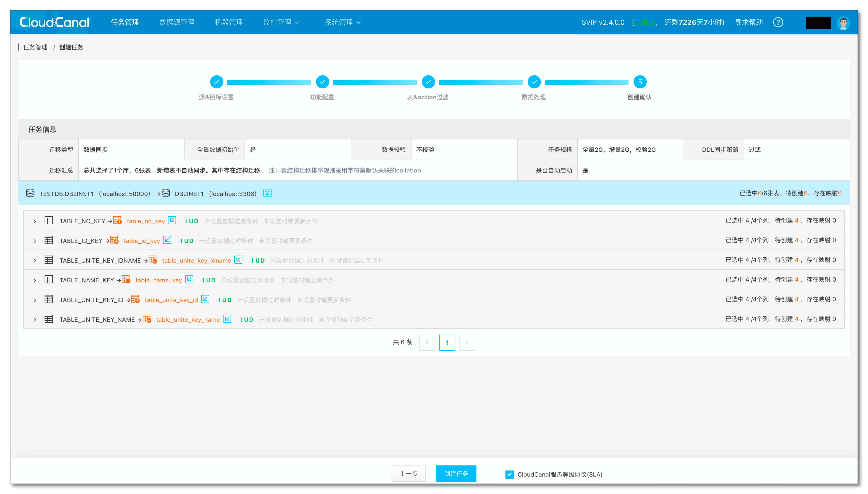The height and width of the screenshot is (494, 868).
Task: Open the 监控管理 dropdown menu
Action: pyautogui.click(x=281, y=22)
